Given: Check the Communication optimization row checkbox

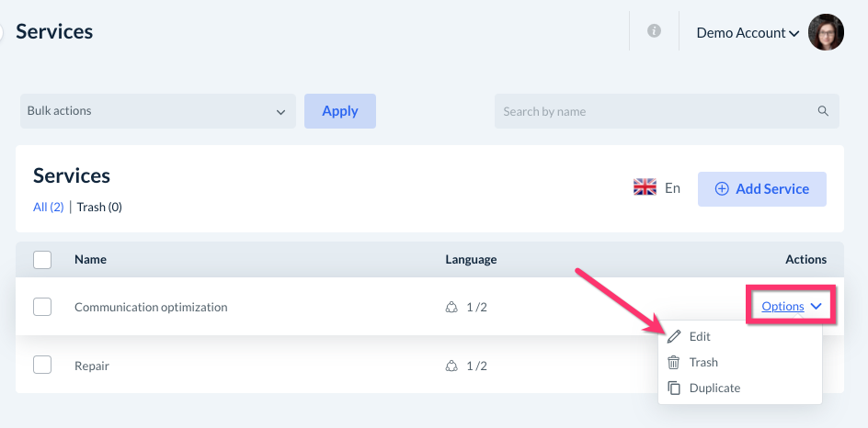Looking at the screenshot, I should pyautogui.click(x=42, y=308).
